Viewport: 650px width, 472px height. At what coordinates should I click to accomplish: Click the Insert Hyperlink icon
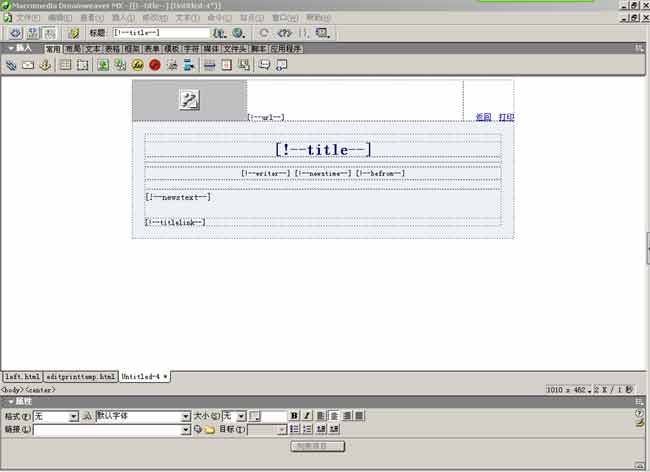11,65
